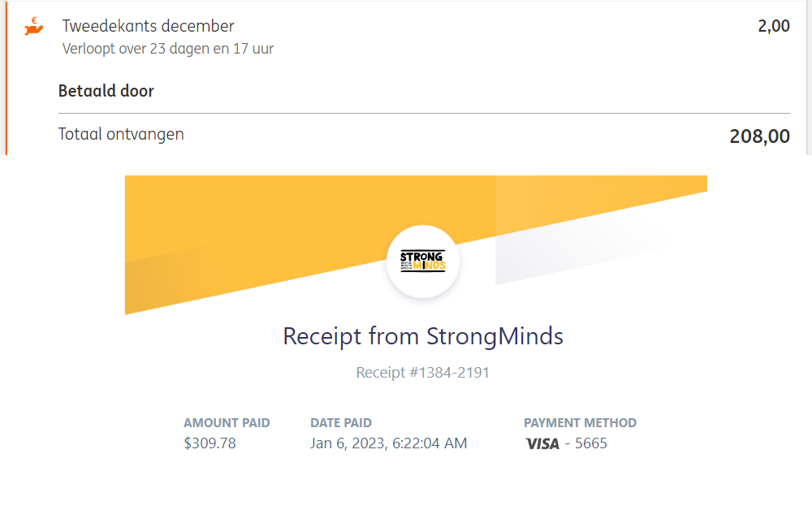The image size is (812, 510).
Task: Click the 'Totaal ontvangen' label
Action: pos(121,134)
